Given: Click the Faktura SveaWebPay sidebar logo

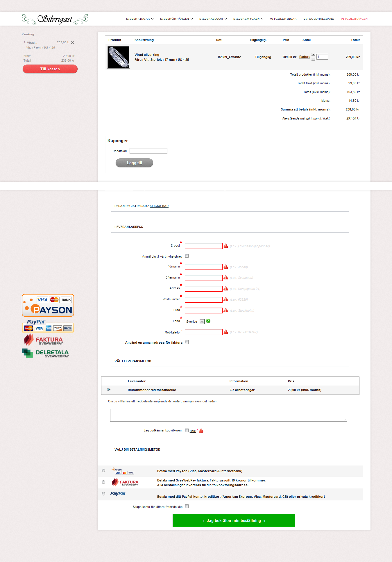Looking at the screenshot, I should tap(43, 340).
